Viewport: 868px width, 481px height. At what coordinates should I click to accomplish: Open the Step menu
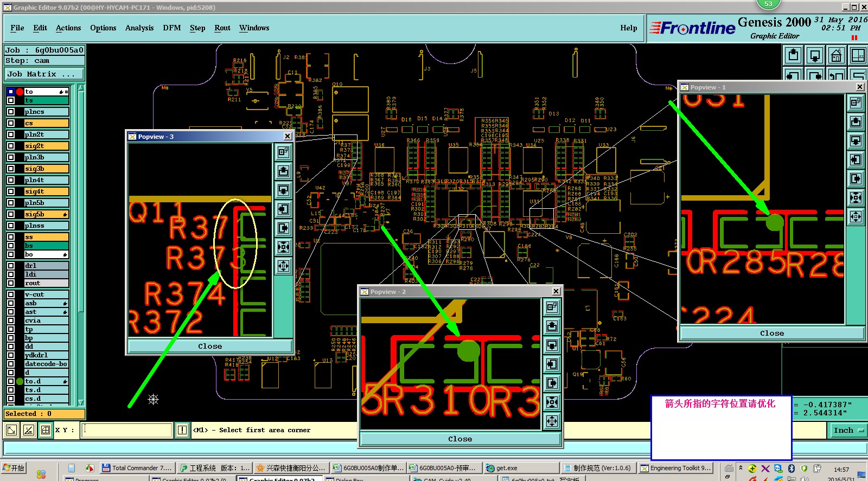pyautogui.click(x=197, y=28)
